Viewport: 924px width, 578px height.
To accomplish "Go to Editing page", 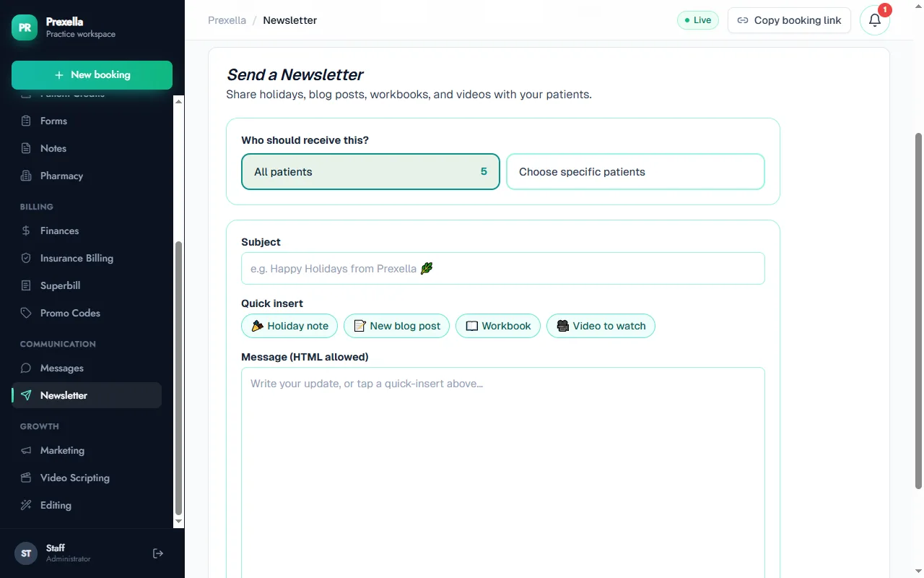I will tap(87, 505).
